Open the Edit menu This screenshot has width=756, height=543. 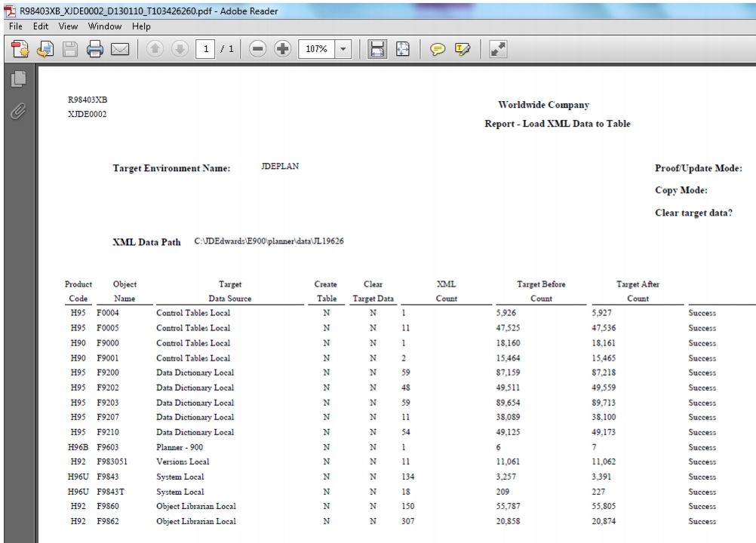[x=41, y=26]
